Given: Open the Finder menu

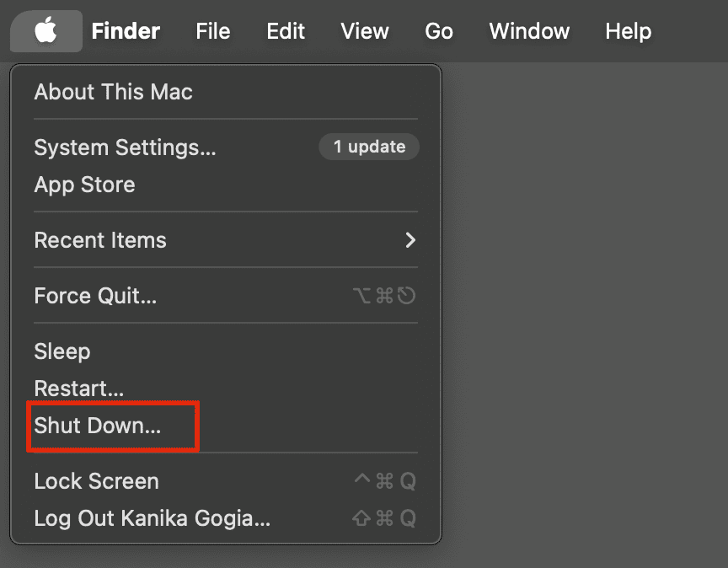Looking at the screenshot, I should [x=126, y=32].
